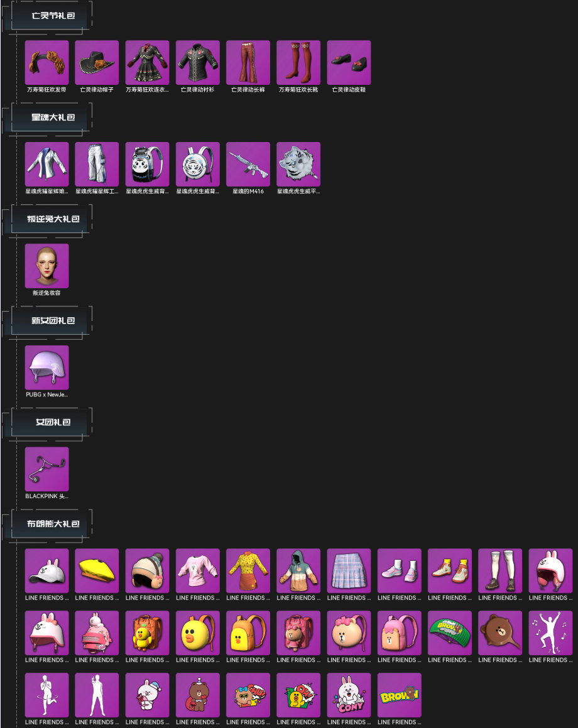Open the 星魂大礼包 section header

pyautogui.click(x=53, y=117)
